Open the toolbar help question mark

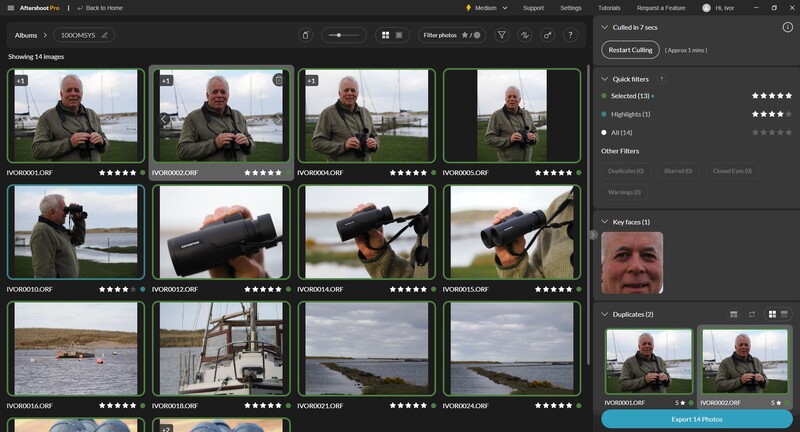570,35
